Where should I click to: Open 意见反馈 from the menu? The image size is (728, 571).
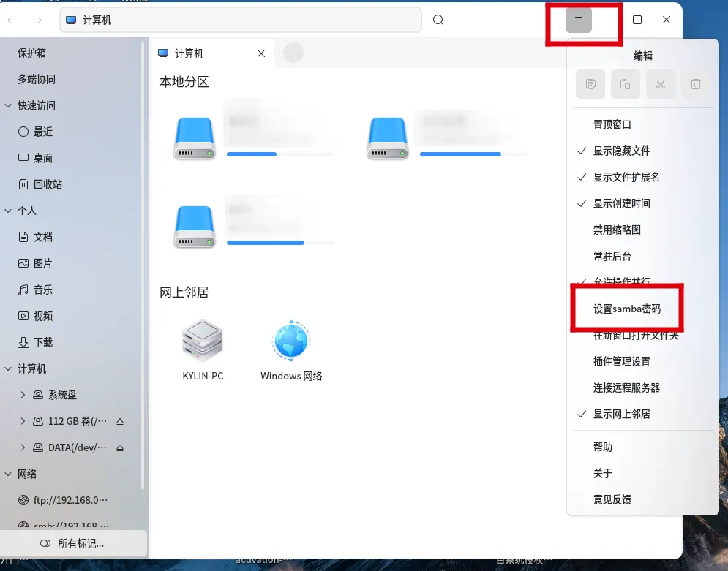(612, 499)
